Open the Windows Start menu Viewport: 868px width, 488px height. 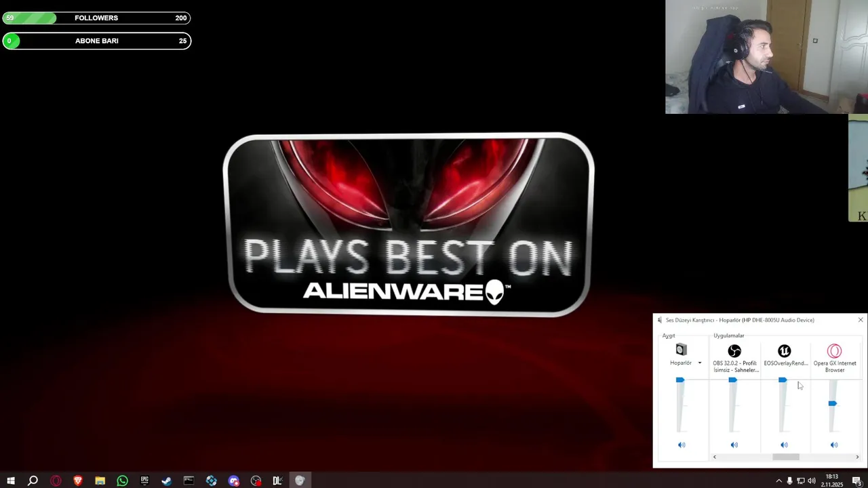click(11, 481)
